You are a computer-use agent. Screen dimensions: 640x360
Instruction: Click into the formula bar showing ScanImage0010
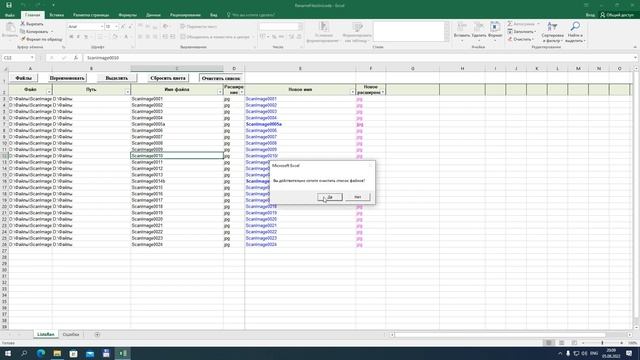pos(359,58)
